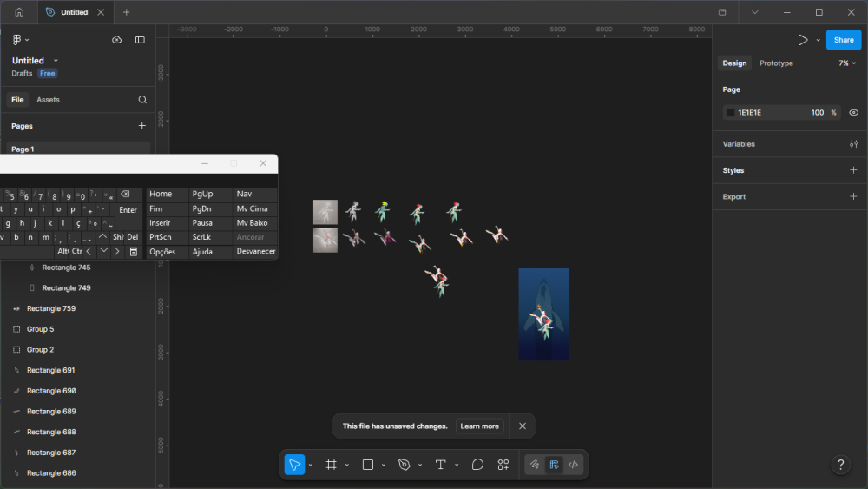Edit the page opacity value 100
868x489 pixels.
tap(818, 112)
